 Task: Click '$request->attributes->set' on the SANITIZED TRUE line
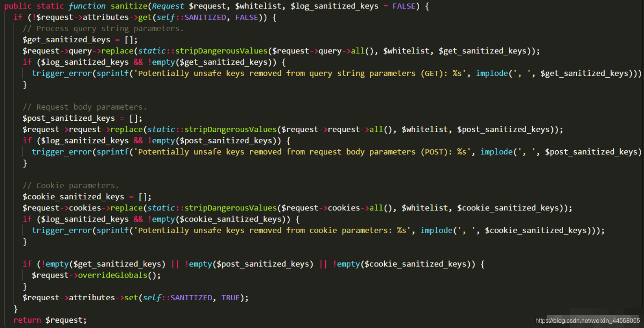coord(80,298)
